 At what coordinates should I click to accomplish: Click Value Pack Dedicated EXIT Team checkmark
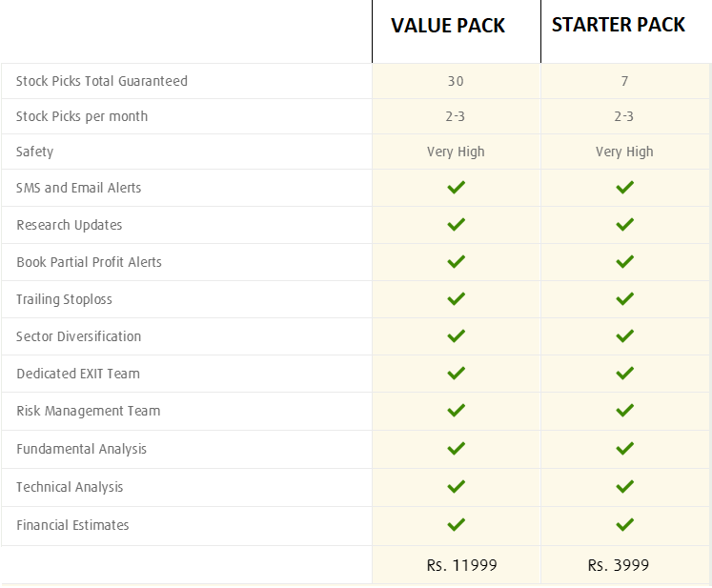456,374
